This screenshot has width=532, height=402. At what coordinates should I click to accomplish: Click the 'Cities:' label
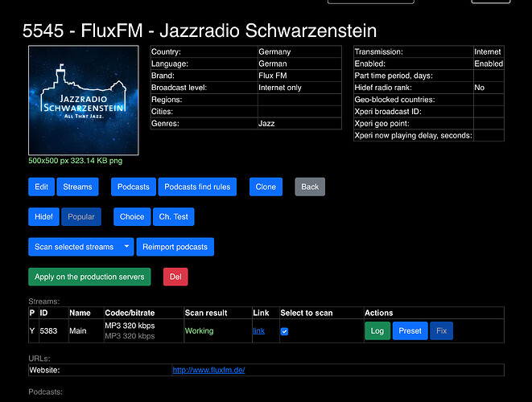[x=163, y=112]
